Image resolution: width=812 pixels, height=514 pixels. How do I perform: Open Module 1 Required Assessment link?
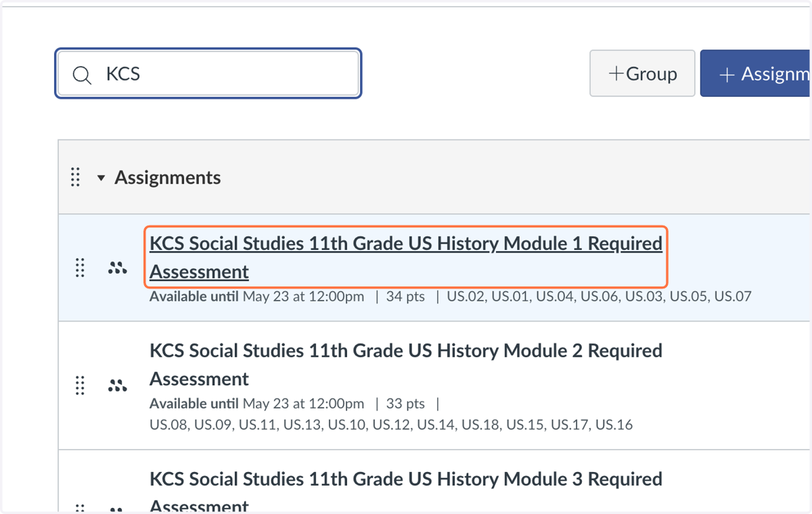tap(406, 257)
